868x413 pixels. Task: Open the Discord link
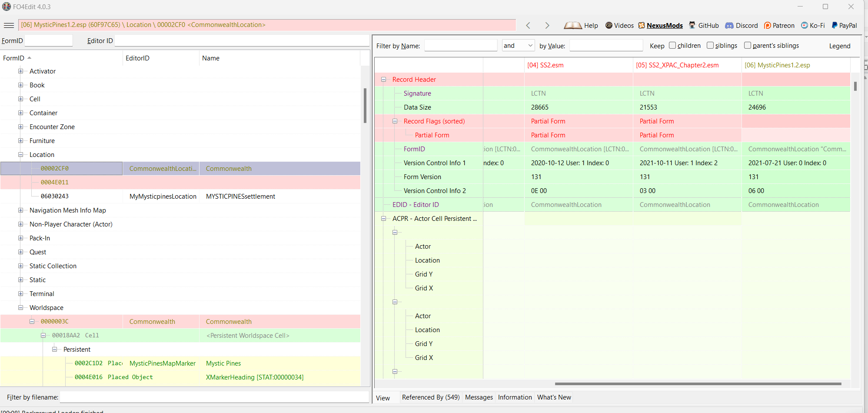[x=742, y=25]
